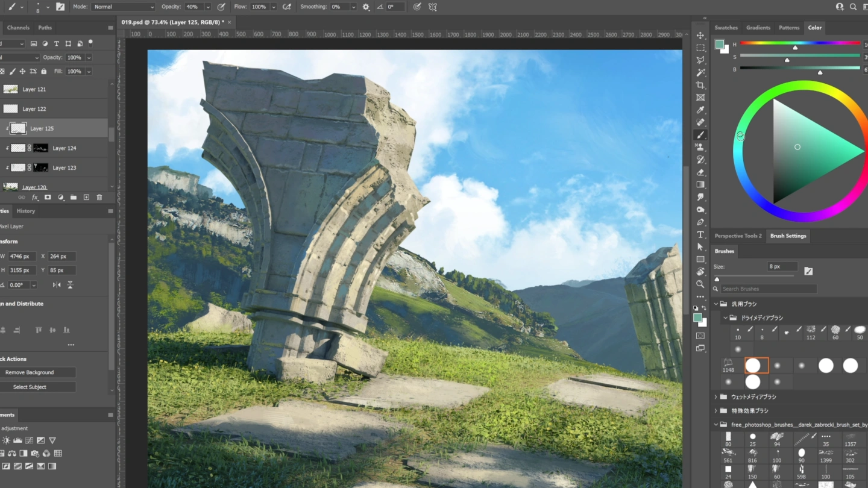
Task: Click the Search Brushes field
Action: point(768,289)
